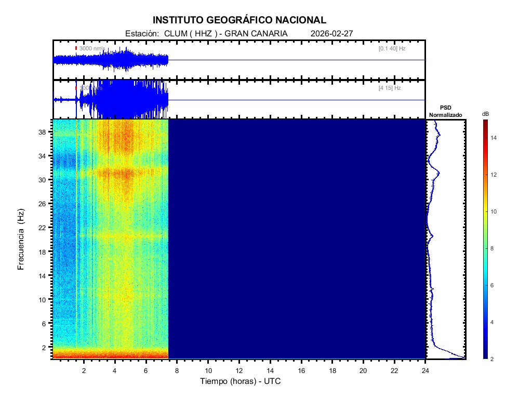Click the dB label above the colorbar
Image resolution: width=532 pixels, height=399 pixels.
coord(485,114)
